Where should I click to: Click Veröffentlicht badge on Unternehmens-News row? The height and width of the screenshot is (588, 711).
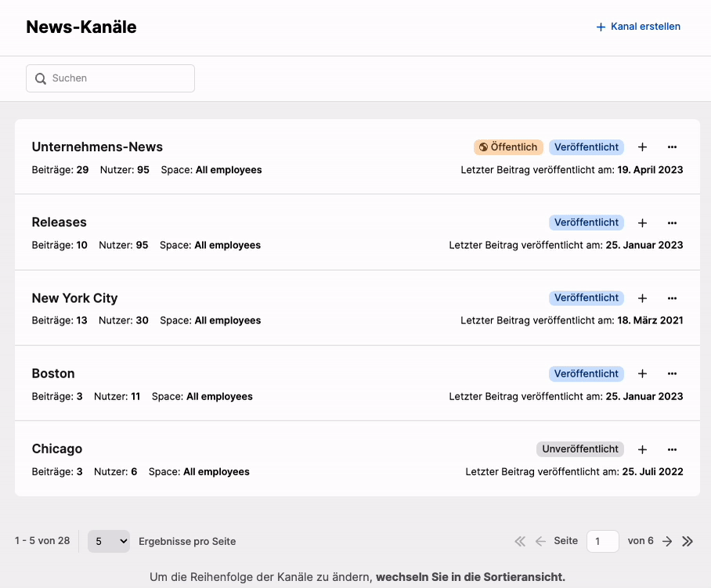(x=586, y=147)
